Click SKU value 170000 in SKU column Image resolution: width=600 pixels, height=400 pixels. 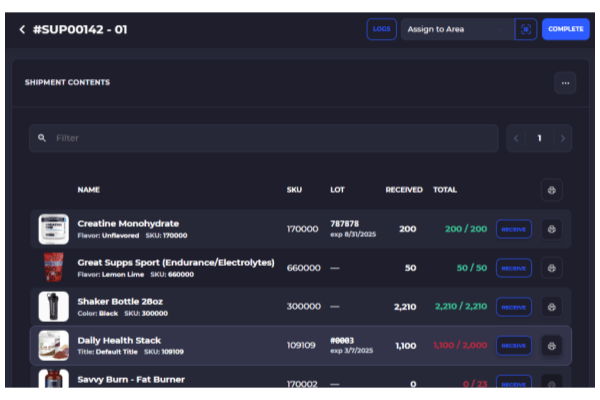[x=303, y=229]
